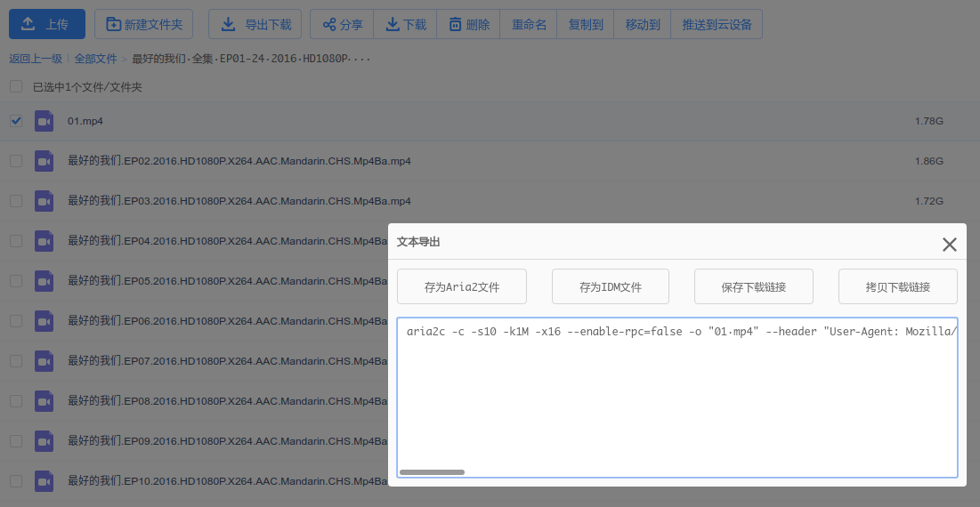980x507 pixels.
Task: Check the EP02 file checkbox
Action: [x=16, y=161]
